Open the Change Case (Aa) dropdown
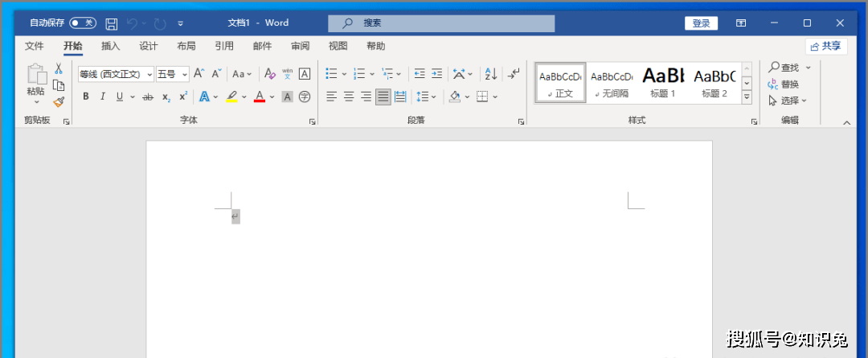 coord(242,74)
